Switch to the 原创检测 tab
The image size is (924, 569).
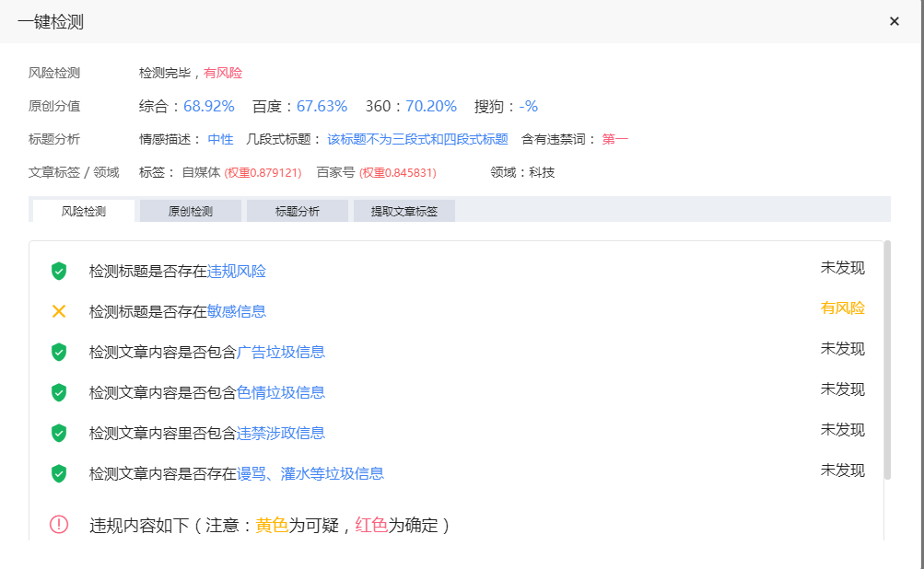pyautogui.click(x=190, y=211)
